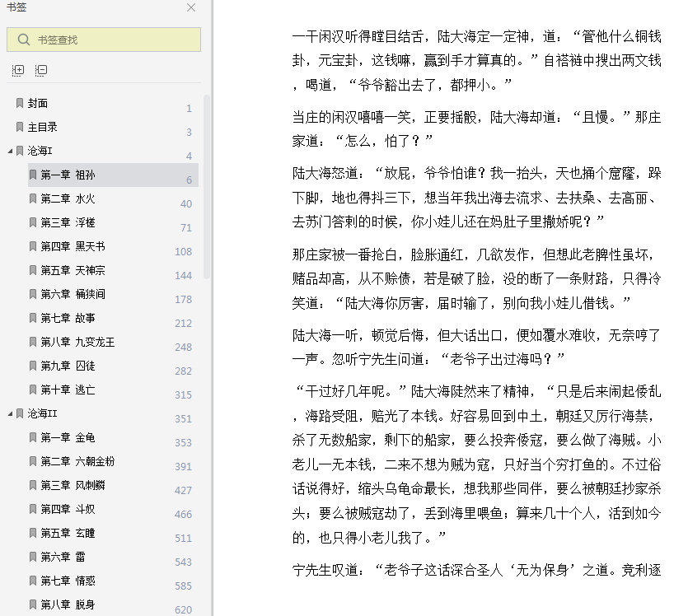
Task: Click bookmark icon beside 第六章 桶狭间
Action: click(33, 294)
